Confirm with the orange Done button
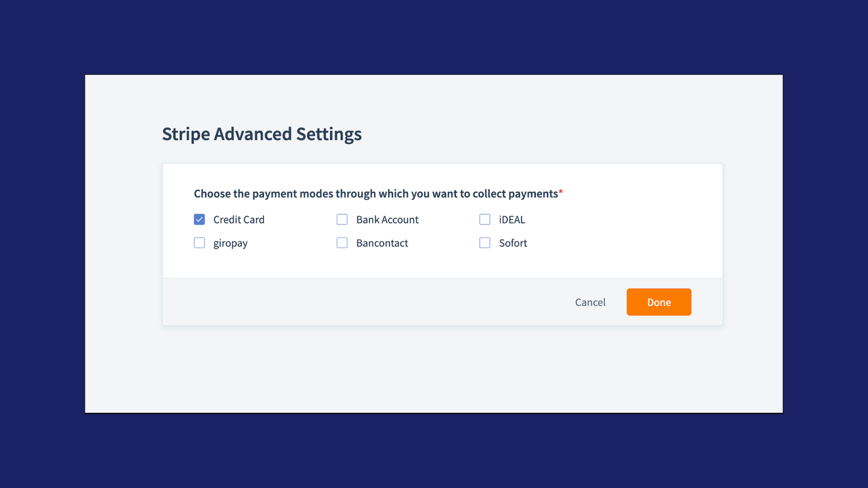This screenshot has height=488, width=868. [659, 302]
